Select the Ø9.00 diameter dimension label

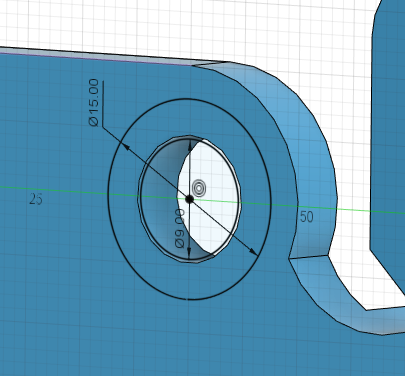pos(180,228)
